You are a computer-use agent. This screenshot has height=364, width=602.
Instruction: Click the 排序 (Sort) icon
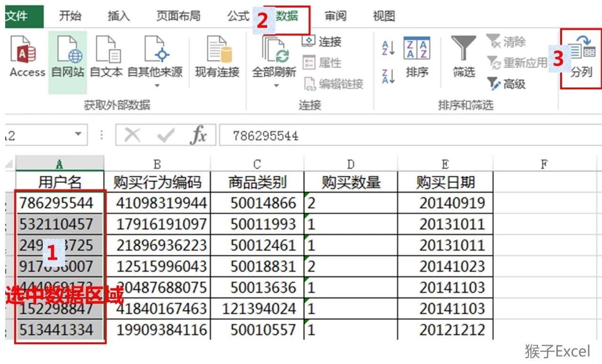tap(416, 56)
